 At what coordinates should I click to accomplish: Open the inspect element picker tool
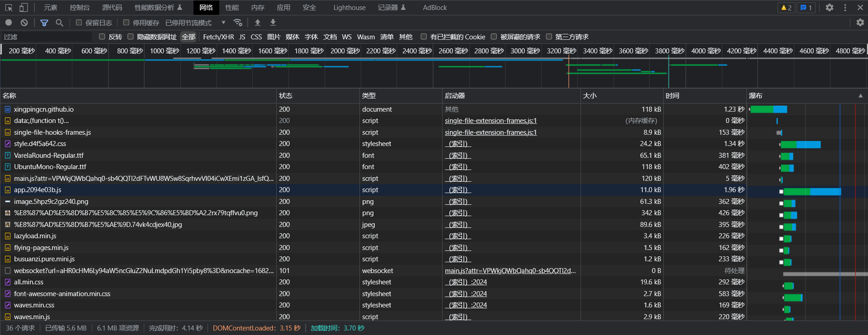[x=9, y=8]
